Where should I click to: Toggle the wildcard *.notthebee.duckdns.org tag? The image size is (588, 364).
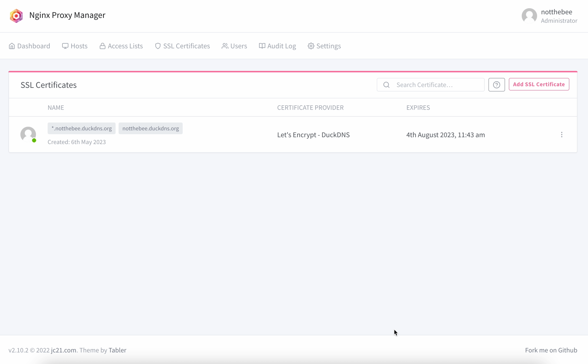click(x=81, y=128)
